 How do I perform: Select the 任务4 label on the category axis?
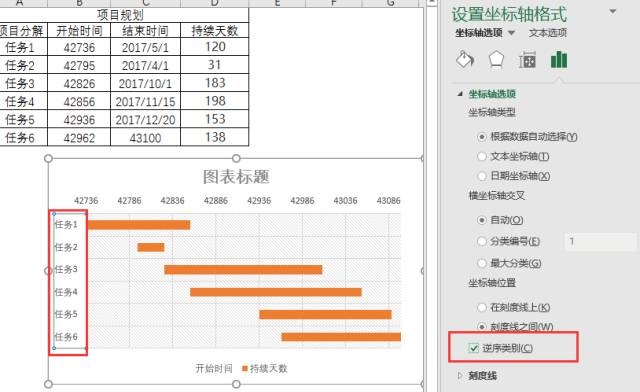pos(66,292)
